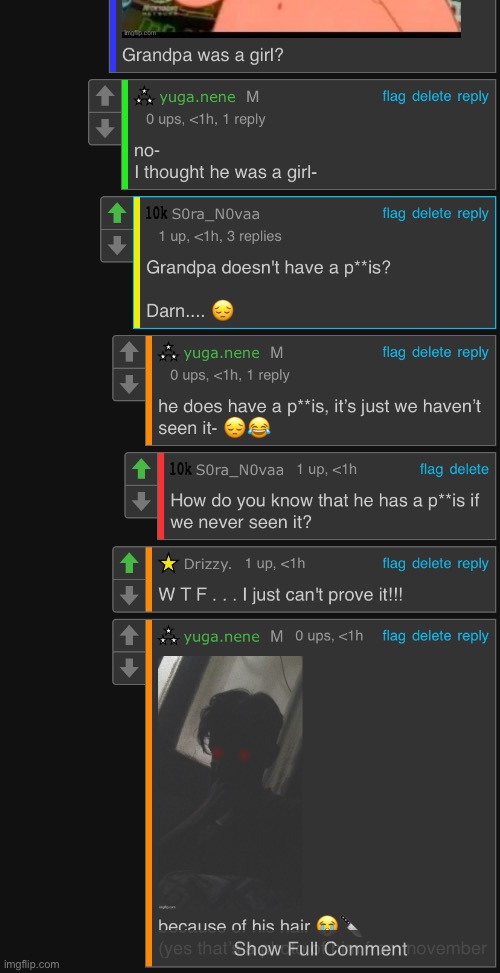
Task: Toggle the green upvote on "Grandpa doesn't have a p**is?" comment
Action: 117,213
